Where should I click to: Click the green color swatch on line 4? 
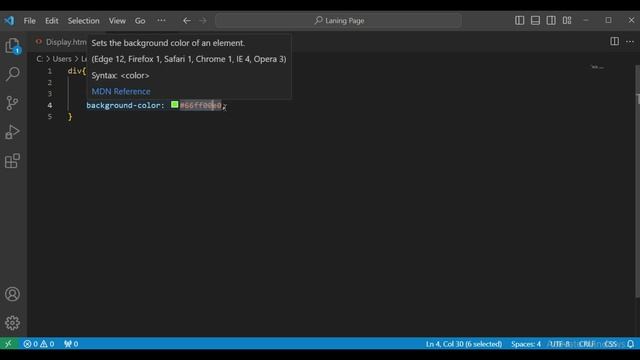(175, 105)
